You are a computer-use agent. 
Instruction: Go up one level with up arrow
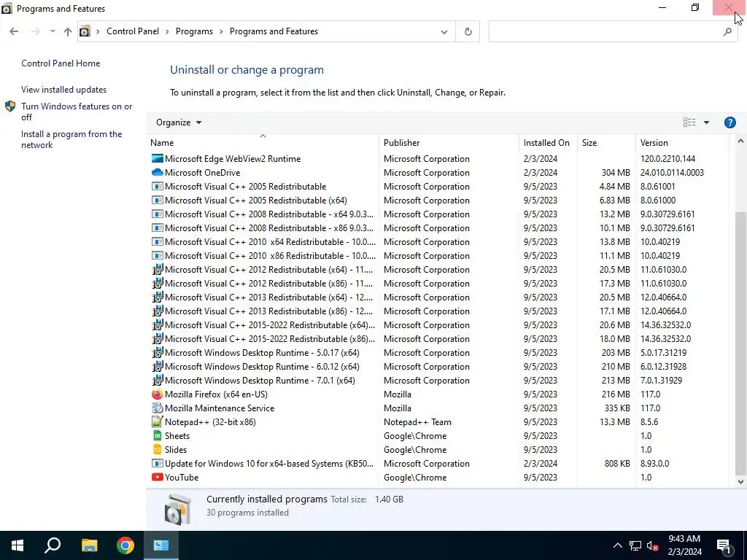(x=68, y=31)
